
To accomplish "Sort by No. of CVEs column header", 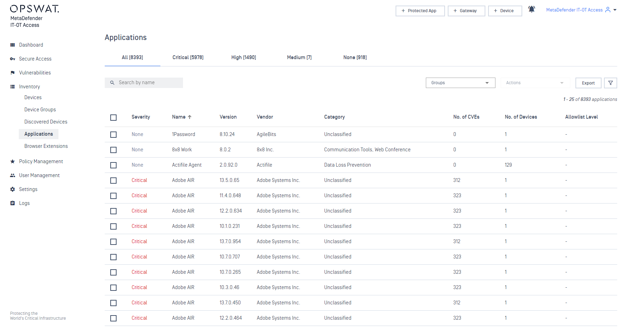I will (466, 117).
